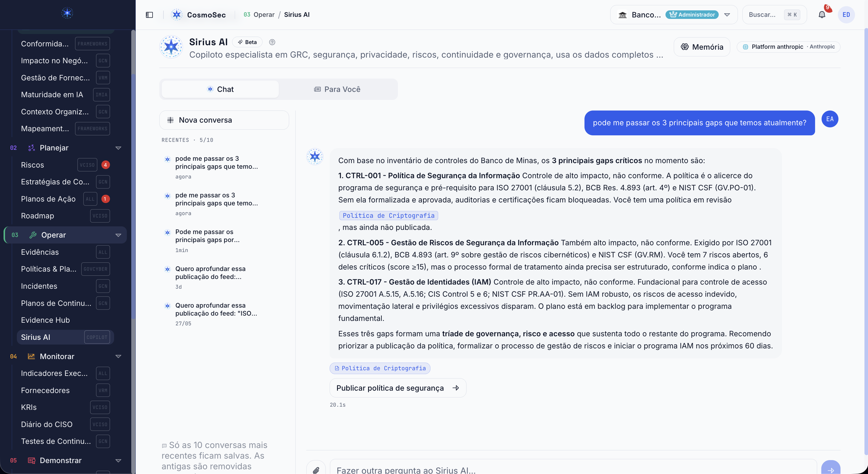The width and height of the screenshot is (868, 474).
Task: Click the star logo at sidebar top
Action: [x=67, y=13]
